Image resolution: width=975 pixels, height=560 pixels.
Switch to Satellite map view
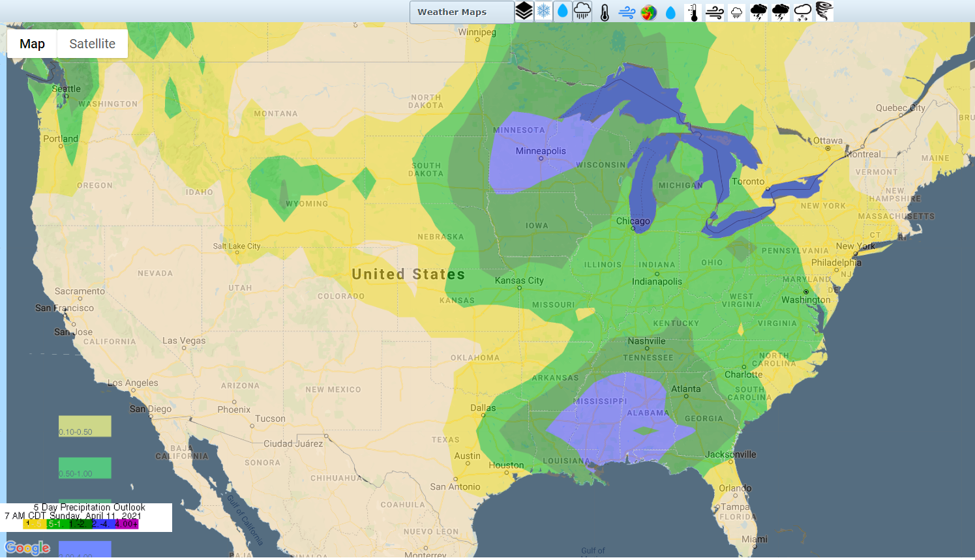92,44
